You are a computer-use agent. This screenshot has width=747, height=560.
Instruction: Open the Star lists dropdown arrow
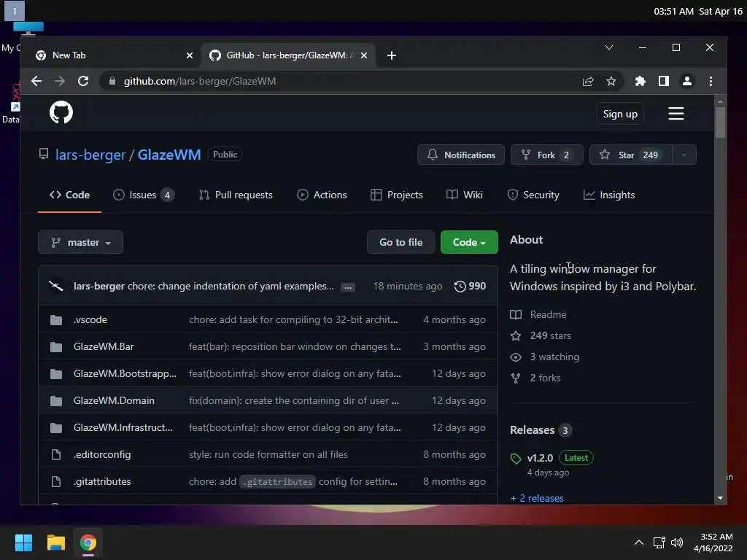[x=684, y=155]
